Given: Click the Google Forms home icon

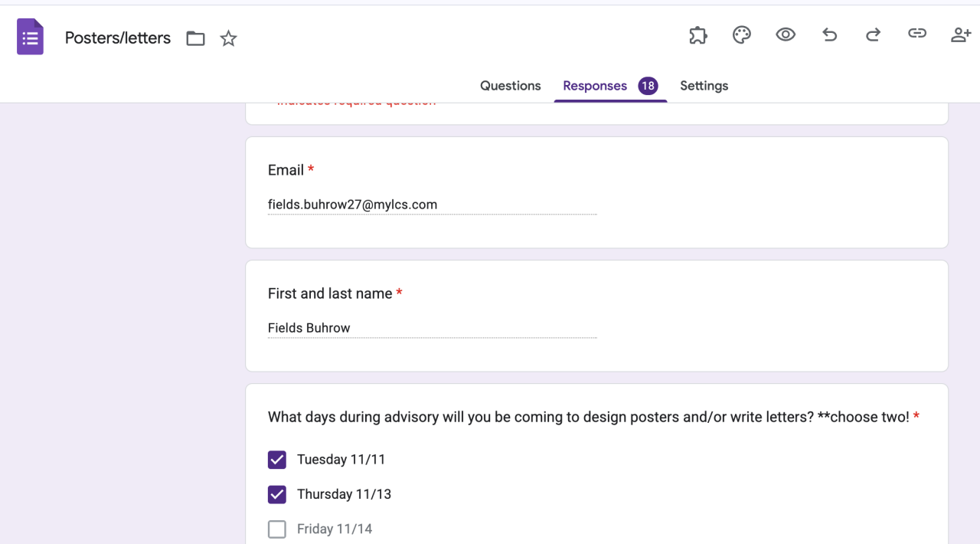Looking at the screenshot, I should (30, 37).
